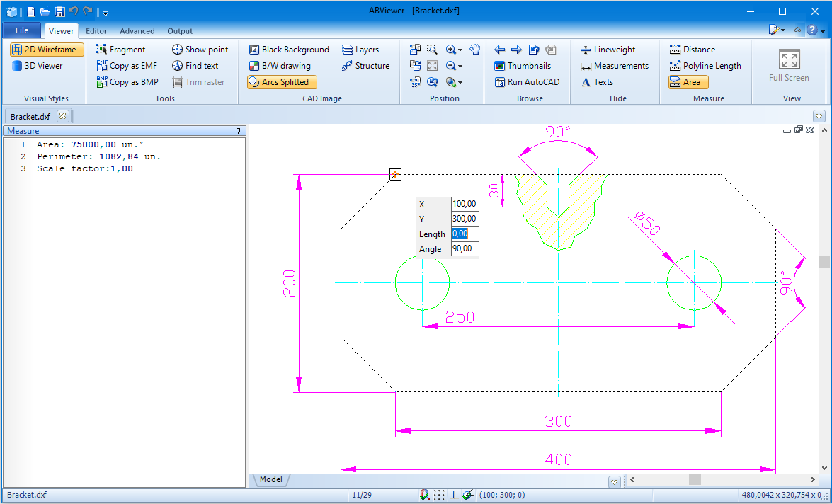
Task: Click the Angle input field
Action: tap(465, 249)
